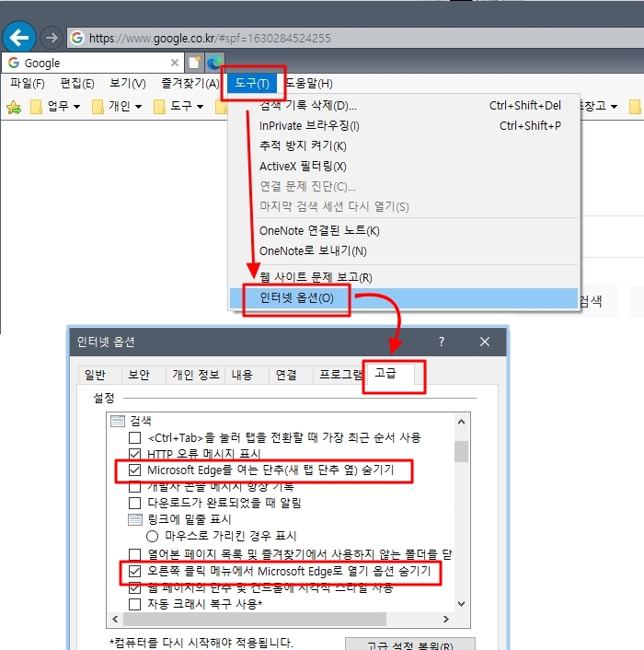Click the 도구 folder icon in bookmarks bar

pyautogui.click(x=159, y=107)
